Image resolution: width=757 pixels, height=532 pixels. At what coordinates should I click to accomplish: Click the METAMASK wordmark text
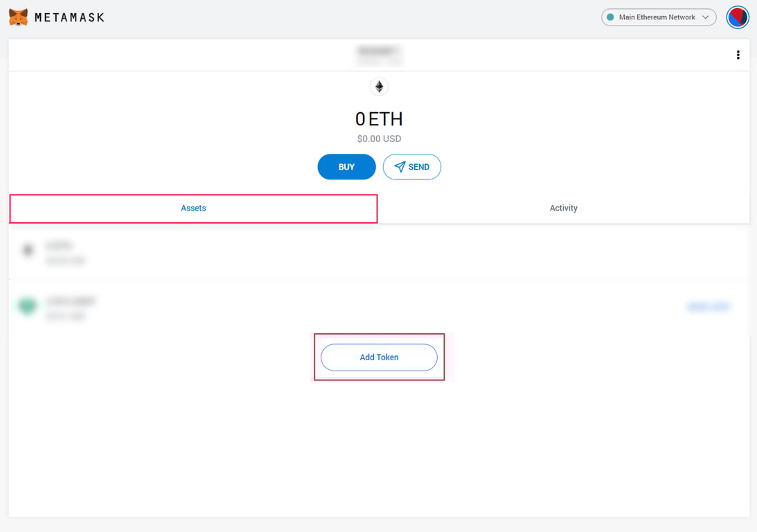coord(69,17)
